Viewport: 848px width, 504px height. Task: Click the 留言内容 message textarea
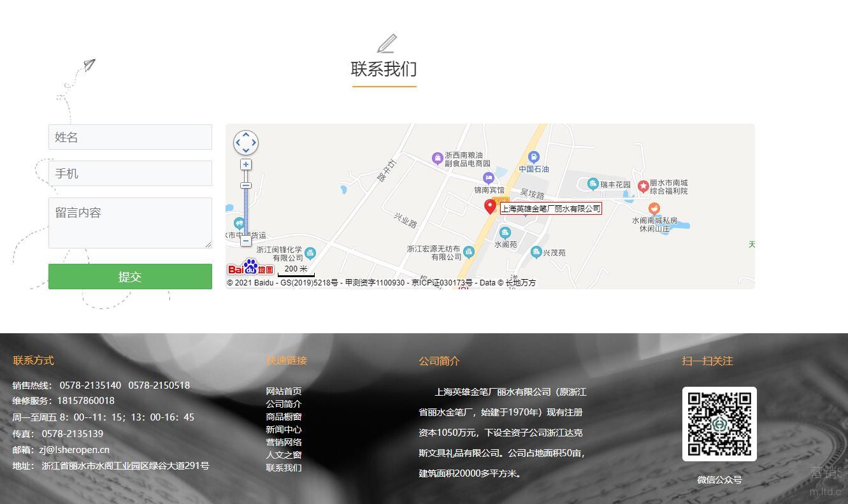130,222
